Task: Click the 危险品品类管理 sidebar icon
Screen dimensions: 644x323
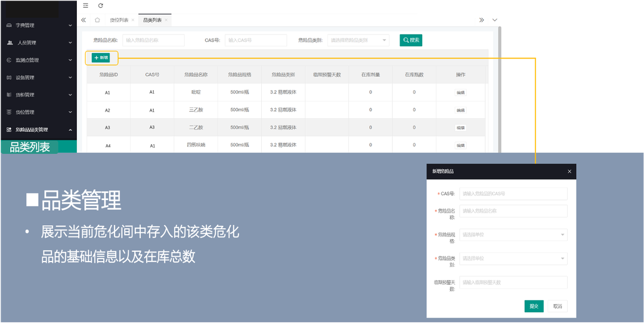Action: [9, 130]
